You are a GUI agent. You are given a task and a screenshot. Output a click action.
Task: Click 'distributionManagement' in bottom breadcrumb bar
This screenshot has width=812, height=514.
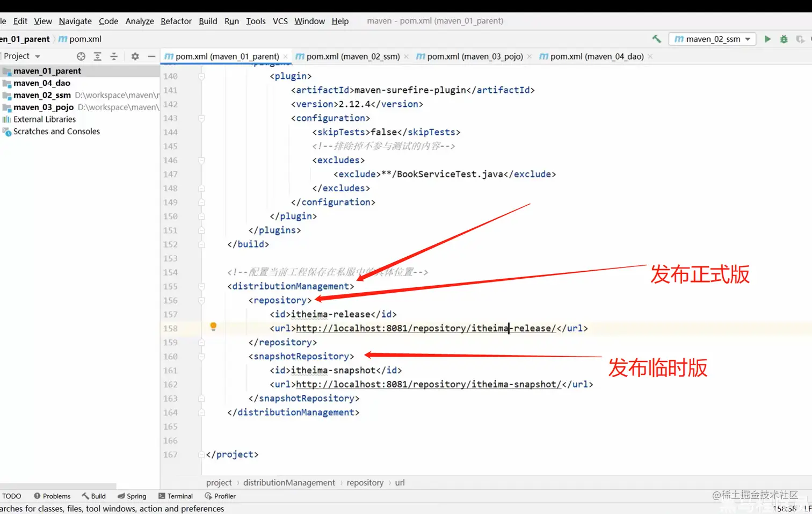pos(289,482)
